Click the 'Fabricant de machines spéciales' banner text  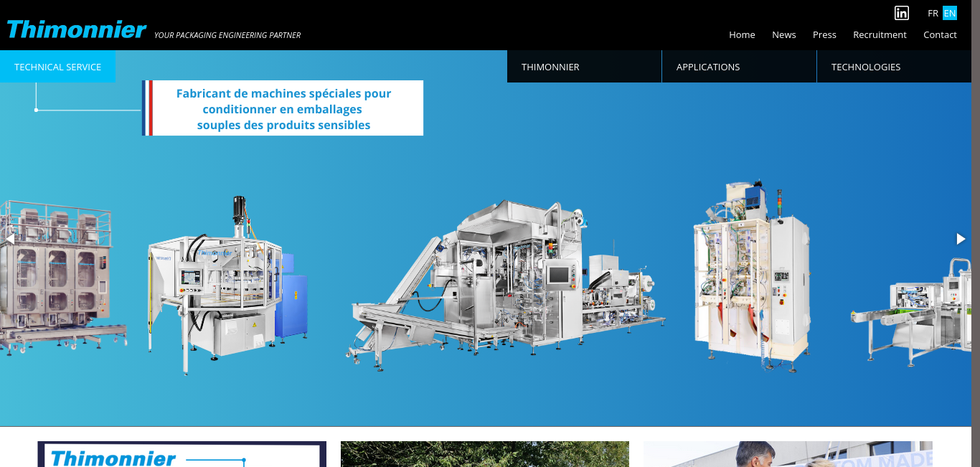(283, 108)
